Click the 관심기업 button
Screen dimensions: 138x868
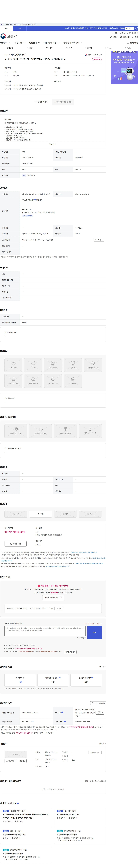(x=10, y=761)
